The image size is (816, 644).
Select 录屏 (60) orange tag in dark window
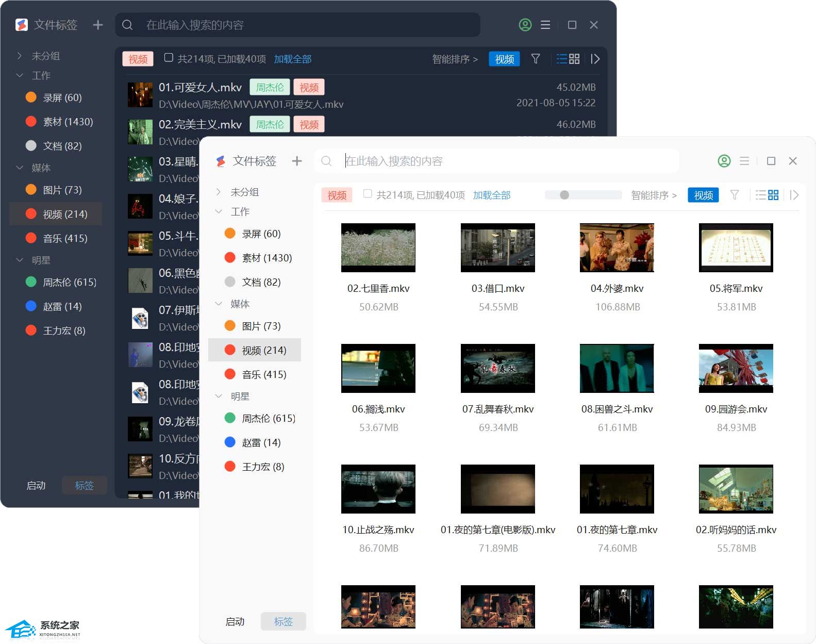click(54, 97)
